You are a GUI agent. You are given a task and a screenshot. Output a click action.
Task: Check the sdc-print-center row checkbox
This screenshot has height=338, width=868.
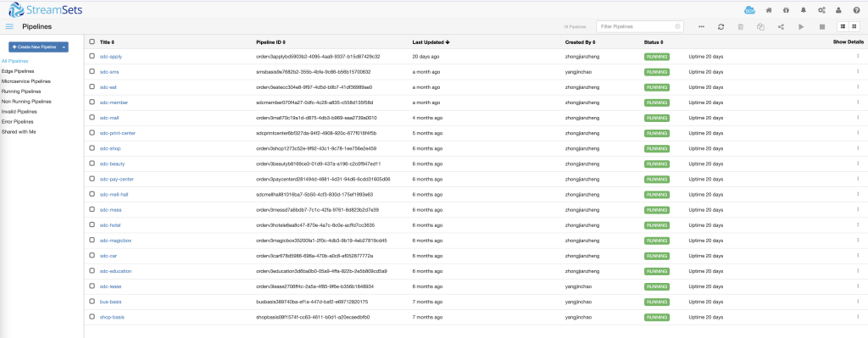[92, 133]
